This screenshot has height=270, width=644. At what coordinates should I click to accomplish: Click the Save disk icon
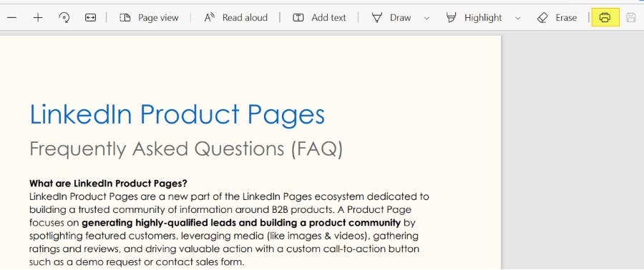tap(631, 18)
